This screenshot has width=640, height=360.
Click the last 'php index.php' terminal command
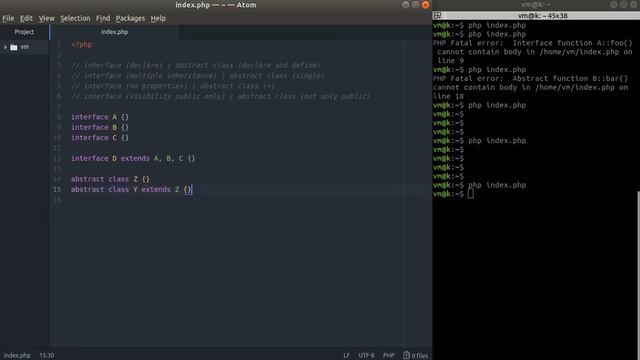[497, 185]
